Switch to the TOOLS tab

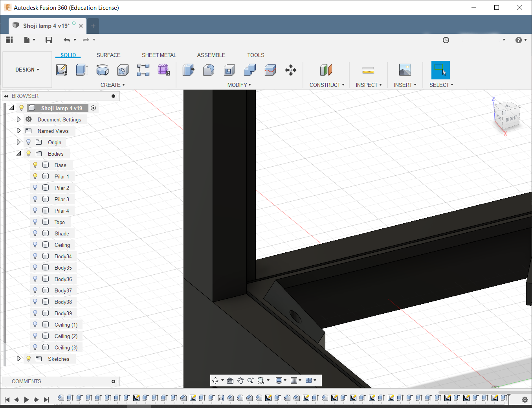coord(256,55)
